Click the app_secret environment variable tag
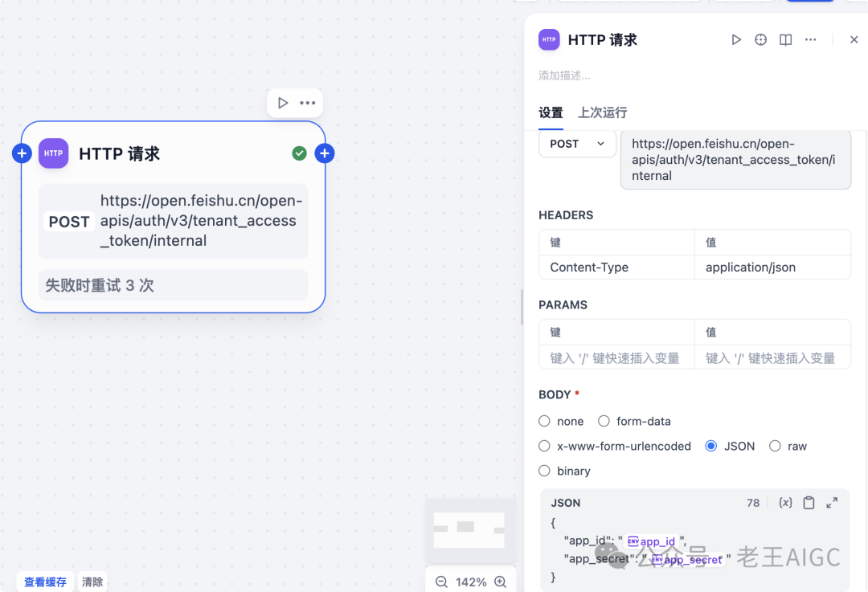The height and width of the screenshot is (592, 868). coord(686,560)
